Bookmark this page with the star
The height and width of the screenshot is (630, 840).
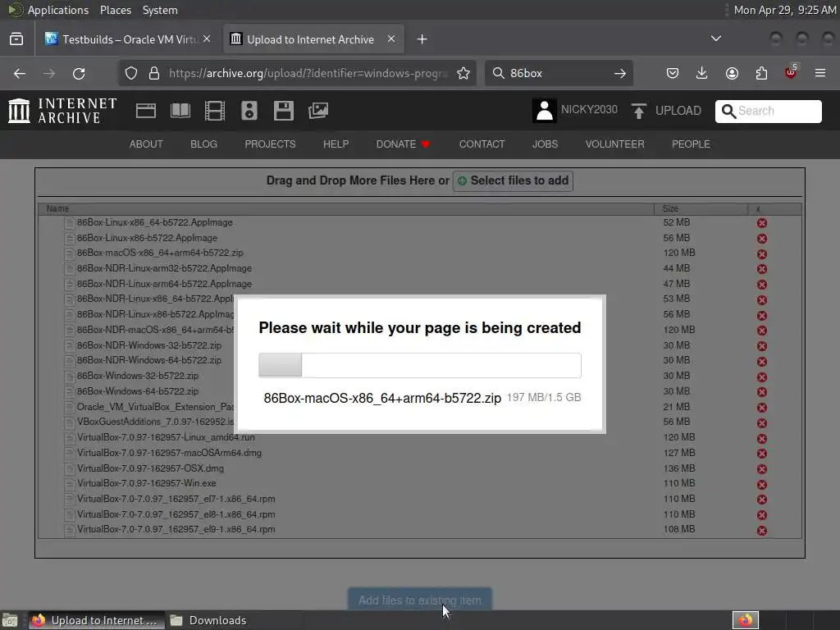coord(463,73)
